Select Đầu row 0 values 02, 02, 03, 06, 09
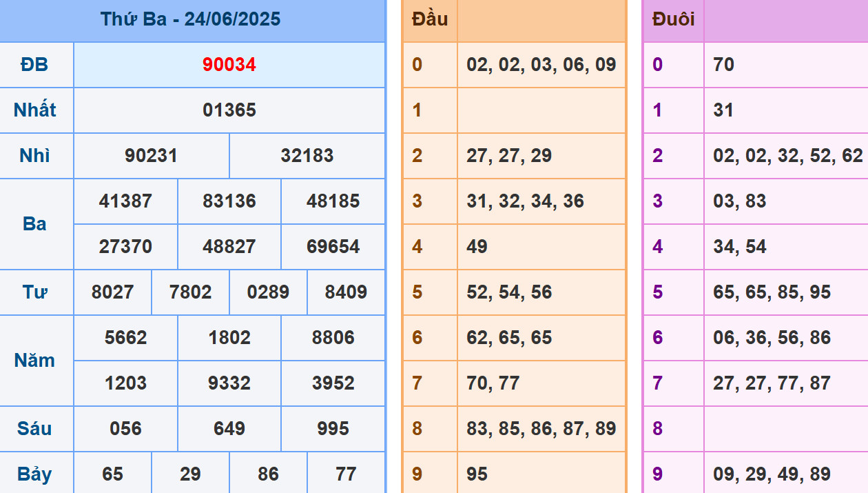 pos(541,65)
